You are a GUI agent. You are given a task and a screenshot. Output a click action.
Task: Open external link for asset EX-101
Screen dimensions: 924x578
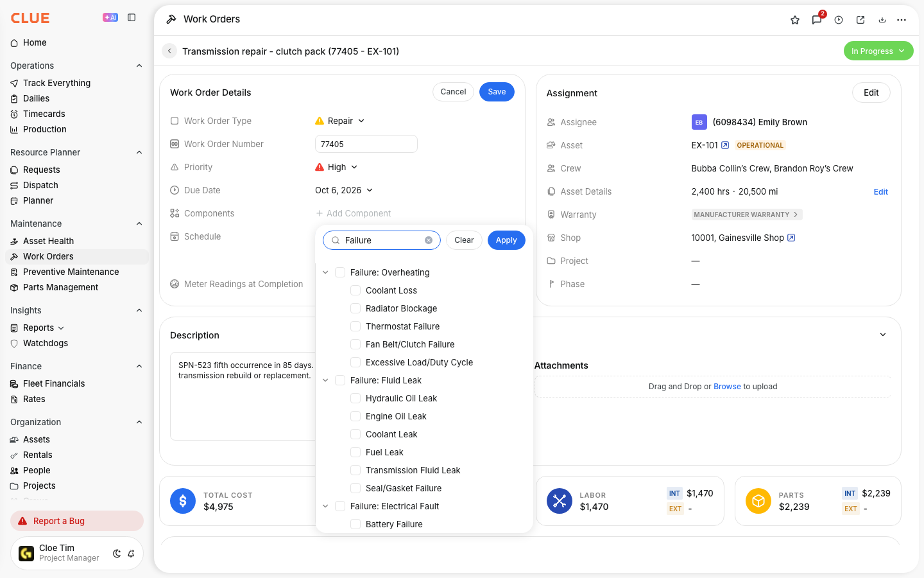[725, 145]
